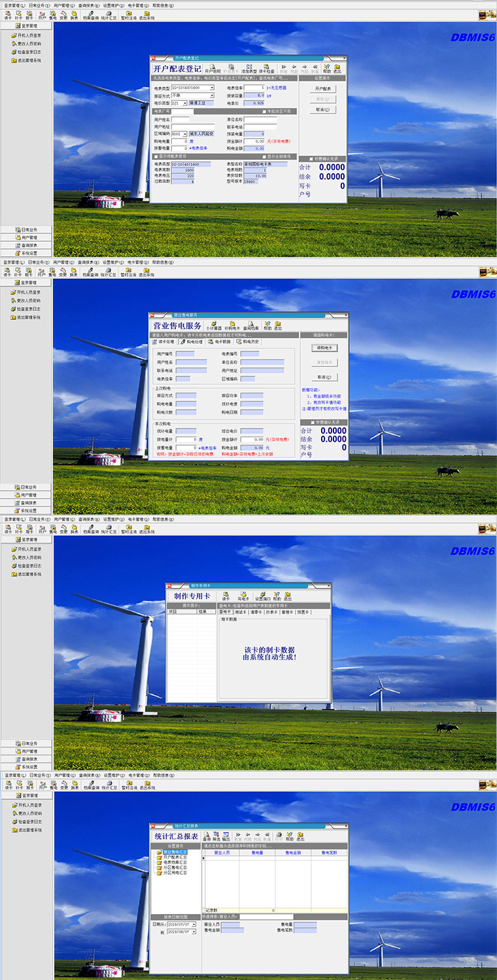The height and width of the screenshot is (980, 497).
Task: Switch to the 电卡数据 tab
Action: point(220,342)
